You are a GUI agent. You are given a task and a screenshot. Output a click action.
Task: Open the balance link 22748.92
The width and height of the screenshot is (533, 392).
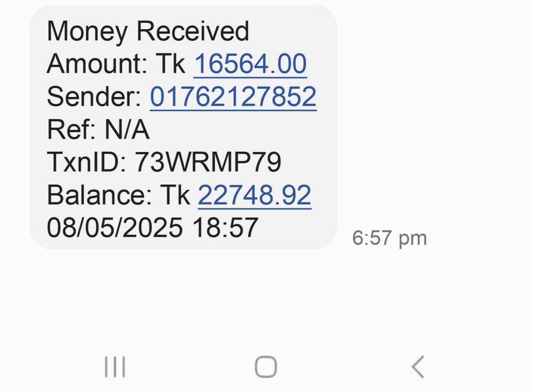pos(254,195)
